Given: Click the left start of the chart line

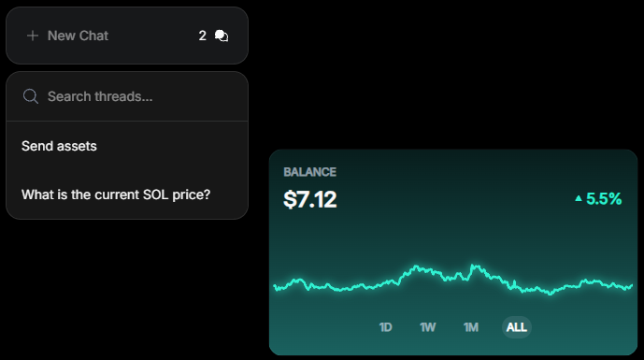Looking at the screenshot, I should point(275,287).
